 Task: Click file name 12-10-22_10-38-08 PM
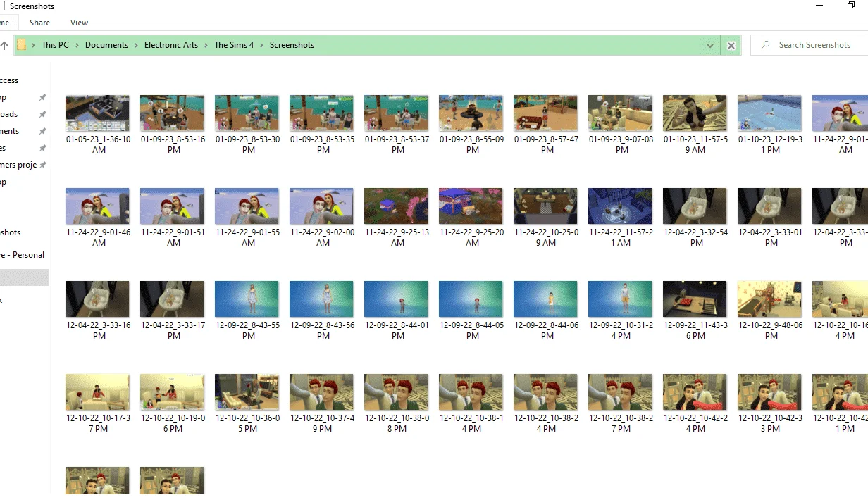397,423
